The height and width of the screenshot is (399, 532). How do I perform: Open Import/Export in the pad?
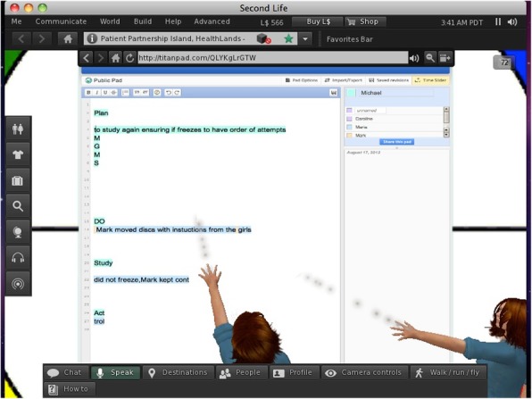point(344,80)
